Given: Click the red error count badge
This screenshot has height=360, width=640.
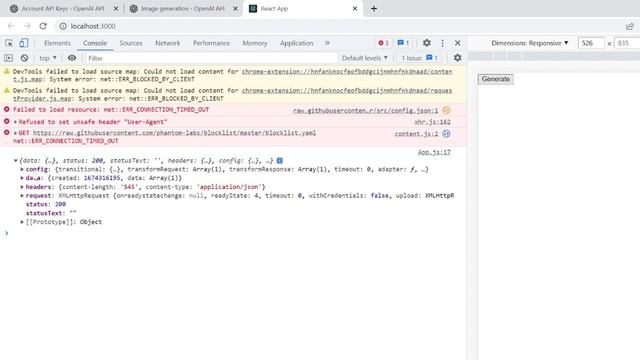Looking at the screenshot, I should 383,43.
